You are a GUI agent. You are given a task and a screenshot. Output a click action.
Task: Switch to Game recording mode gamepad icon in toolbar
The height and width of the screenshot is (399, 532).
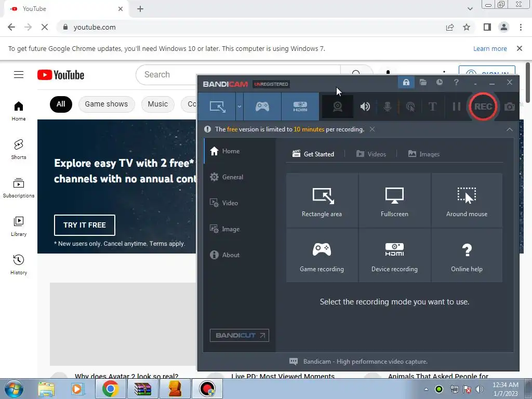[262, 107]
